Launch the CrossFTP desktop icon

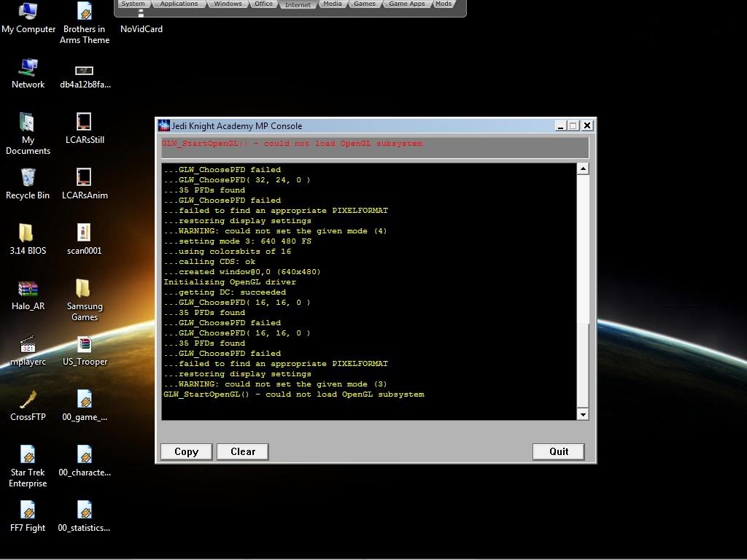[x=28, y=405]
